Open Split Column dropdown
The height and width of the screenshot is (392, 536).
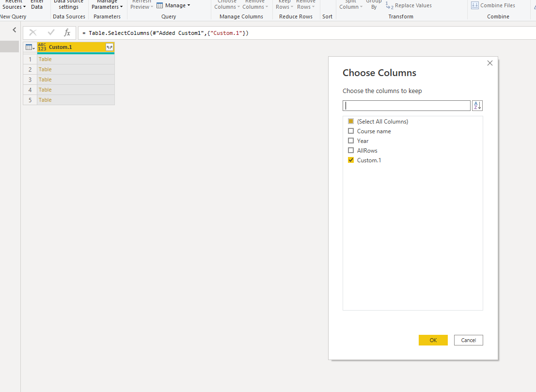coord(351,4)
